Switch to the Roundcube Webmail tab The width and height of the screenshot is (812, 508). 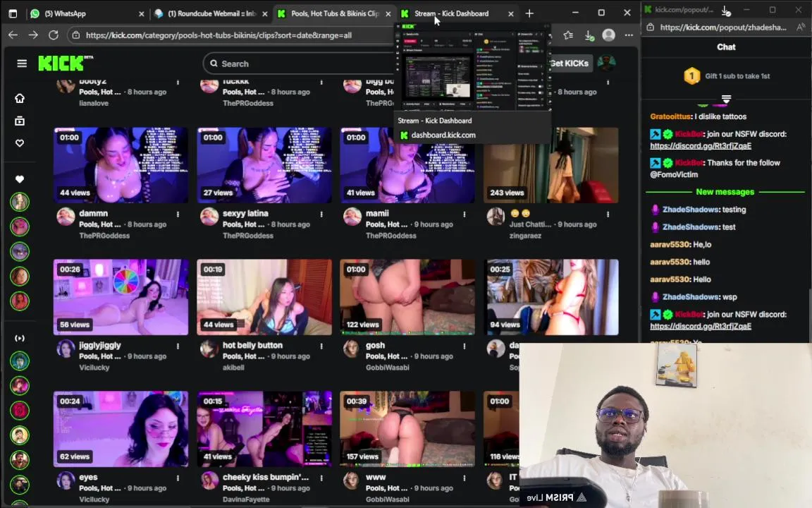pyautogui.click(x=211, y=14)
